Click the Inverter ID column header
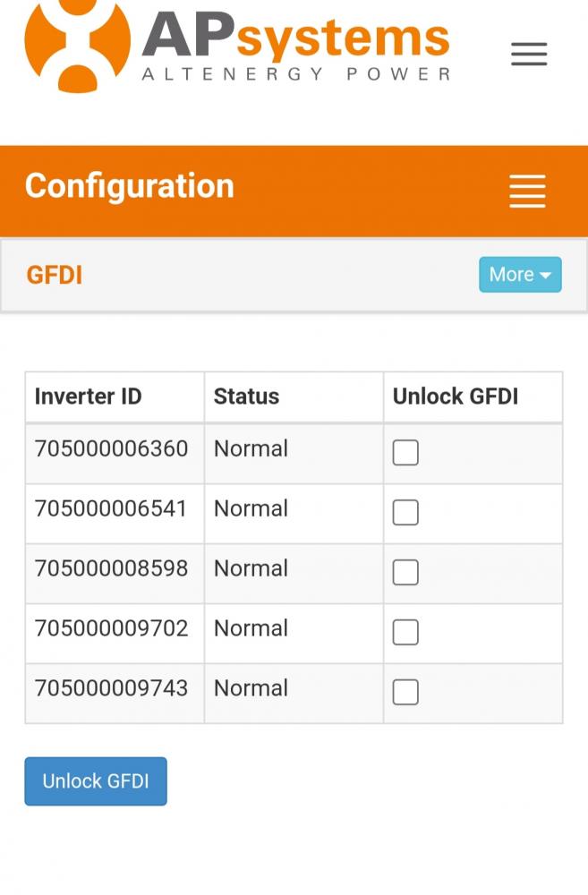This screenshot has width=588, height=895. [x=88, y=396]
